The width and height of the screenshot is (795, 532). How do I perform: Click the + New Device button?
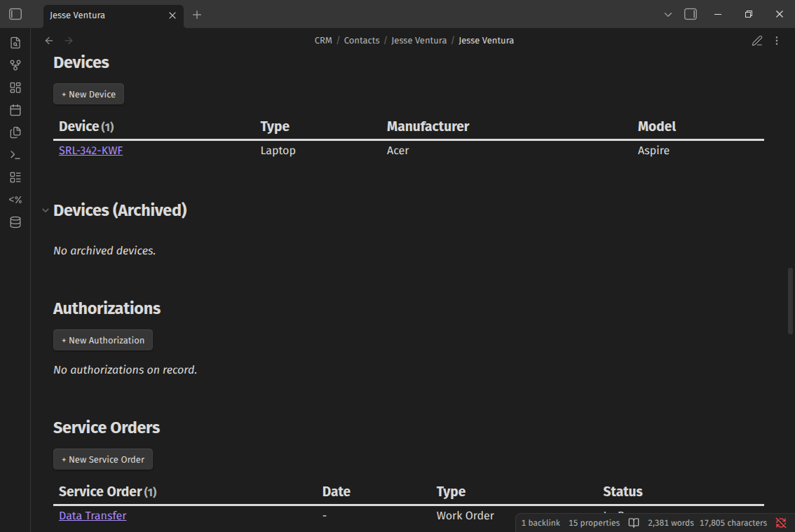click(x=89, y=95)
